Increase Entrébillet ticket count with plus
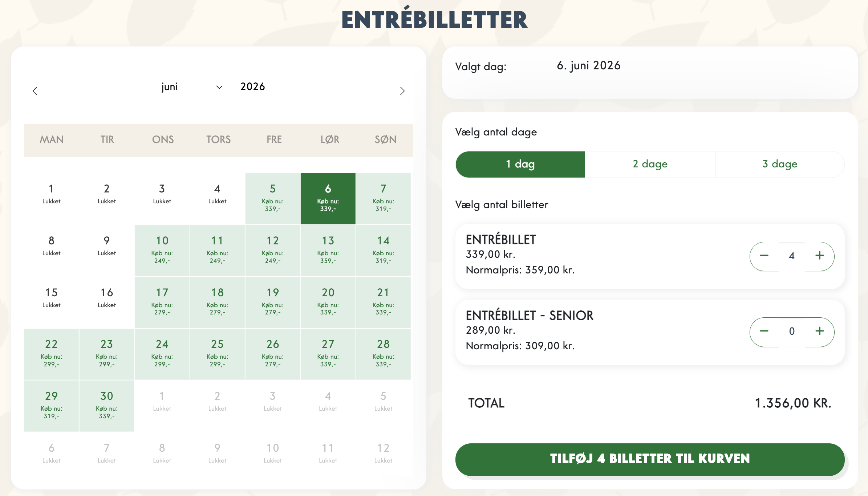The height and width of the screenshot is (496, 868). tap(819, 256)
